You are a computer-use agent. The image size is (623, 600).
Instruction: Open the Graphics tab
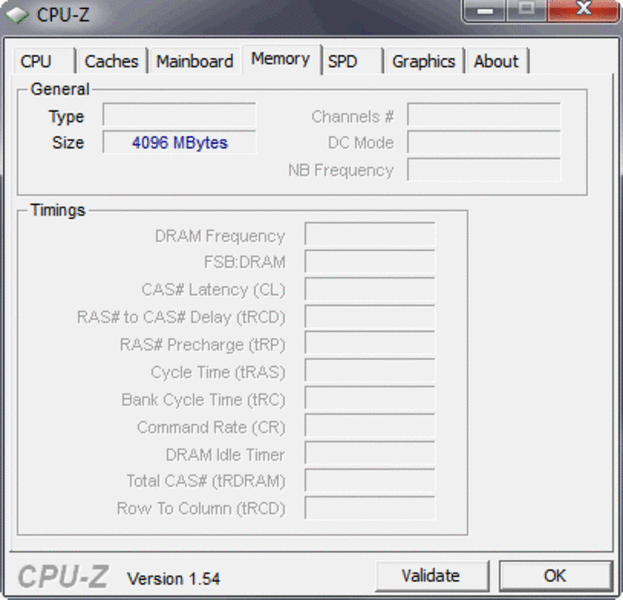424,61
